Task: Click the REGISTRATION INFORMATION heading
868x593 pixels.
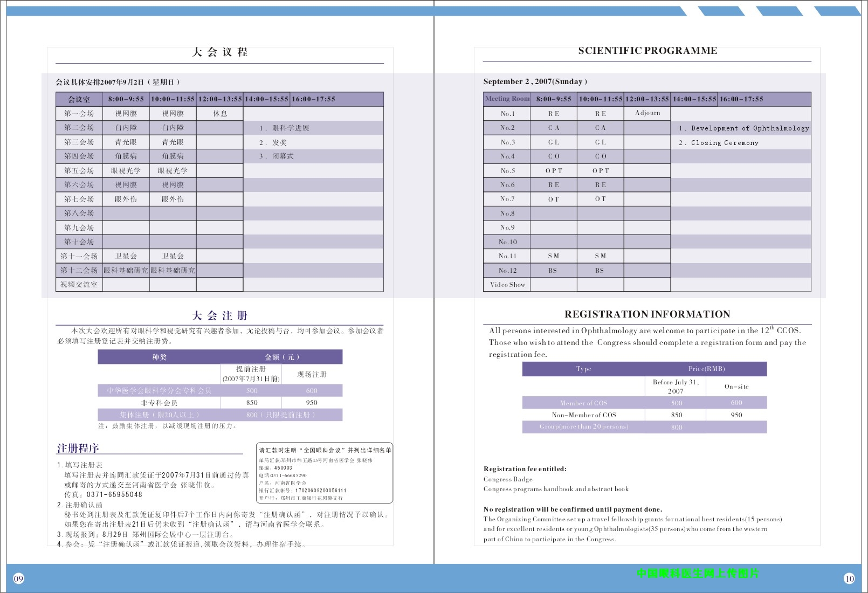Action: [647, 314]
